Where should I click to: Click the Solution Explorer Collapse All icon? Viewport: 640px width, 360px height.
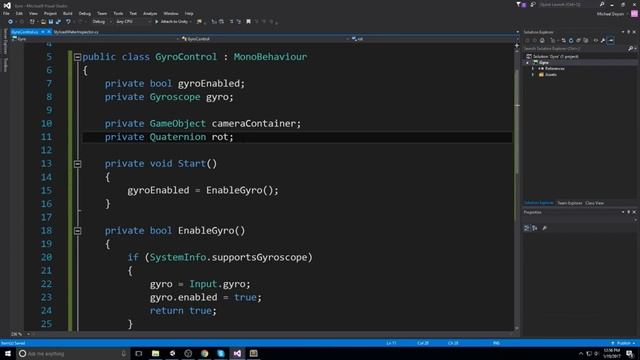[578, 40]
